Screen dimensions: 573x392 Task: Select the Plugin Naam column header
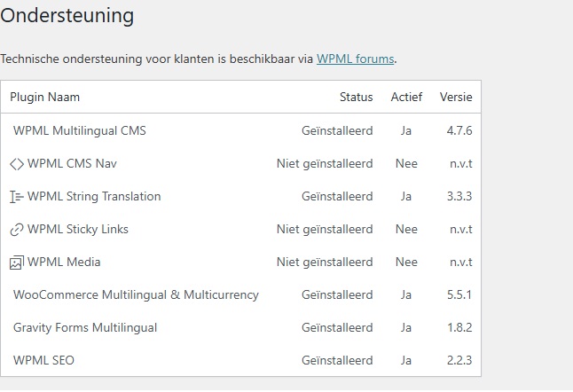click(x=44, y=98)
